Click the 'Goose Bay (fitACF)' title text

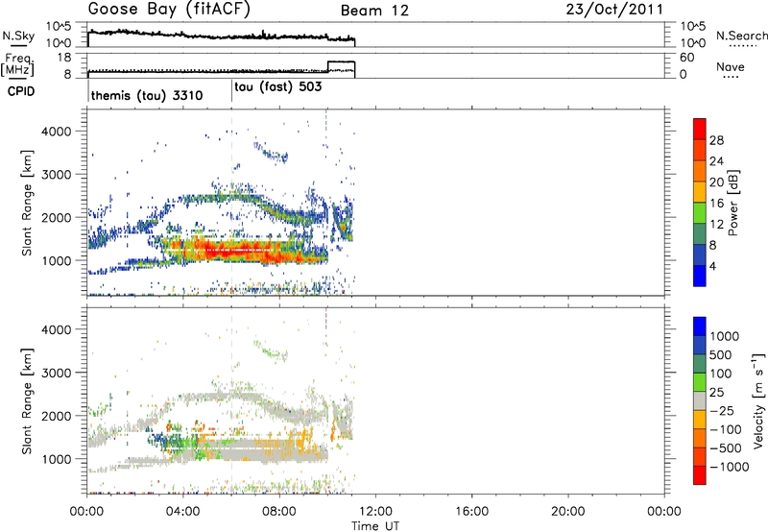click(169, 10)
